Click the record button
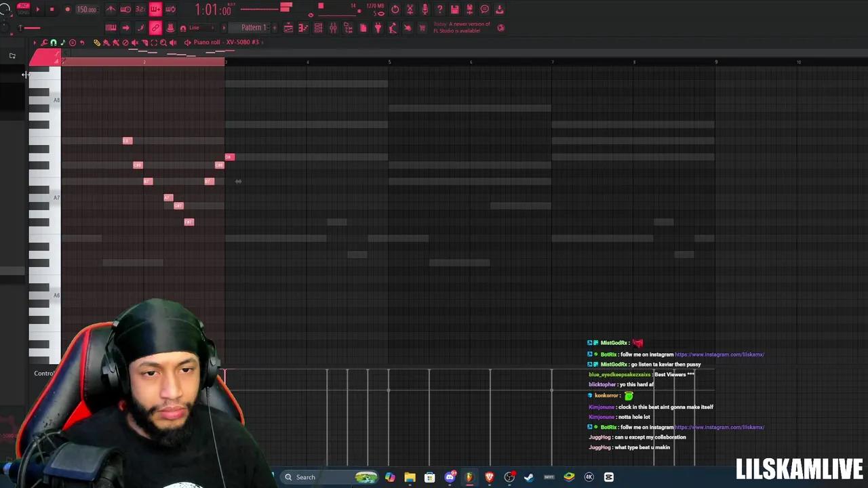This screenshot has height=488, width=868. 68,9
